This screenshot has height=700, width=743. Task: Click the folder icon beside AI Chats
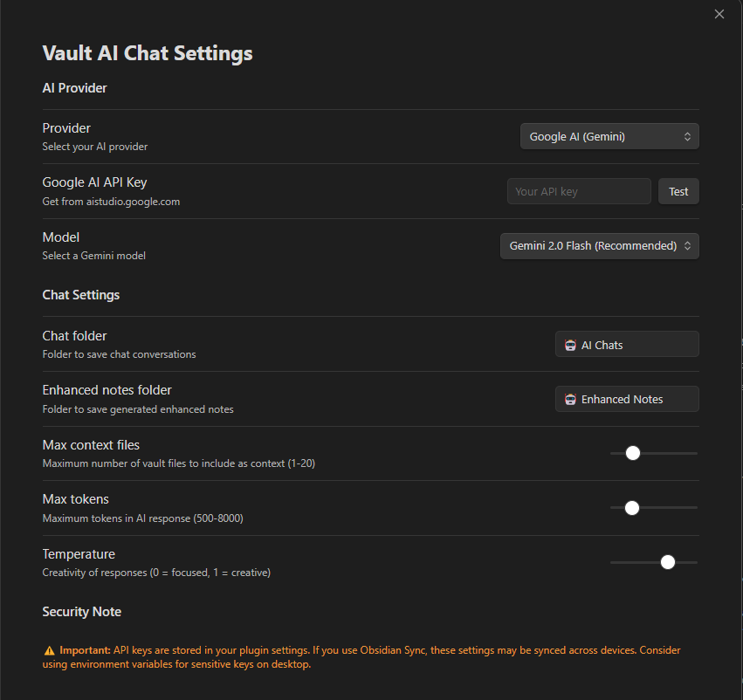click(x=570, y=345)
